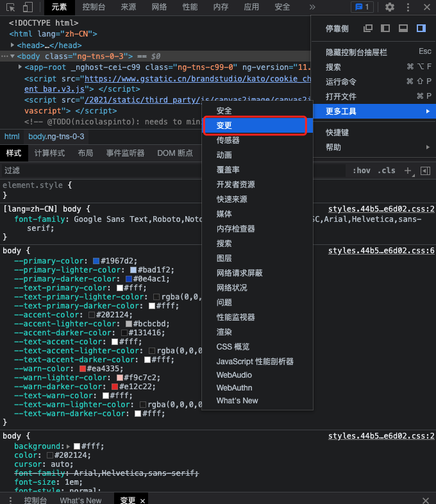
Task: Open drawer three-dot menu at bottom
Action: [11, 500]
